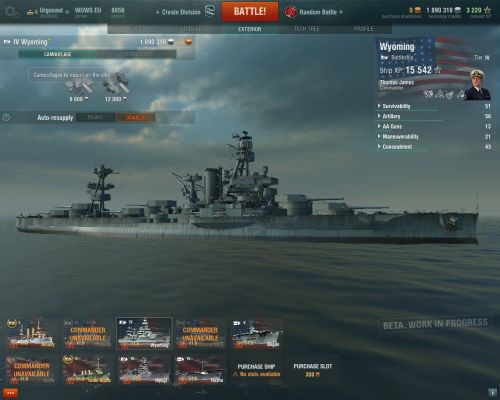This screenshot has width=500, height=400.
Task: Open commander Thomas James portrait
Action: 479,85
